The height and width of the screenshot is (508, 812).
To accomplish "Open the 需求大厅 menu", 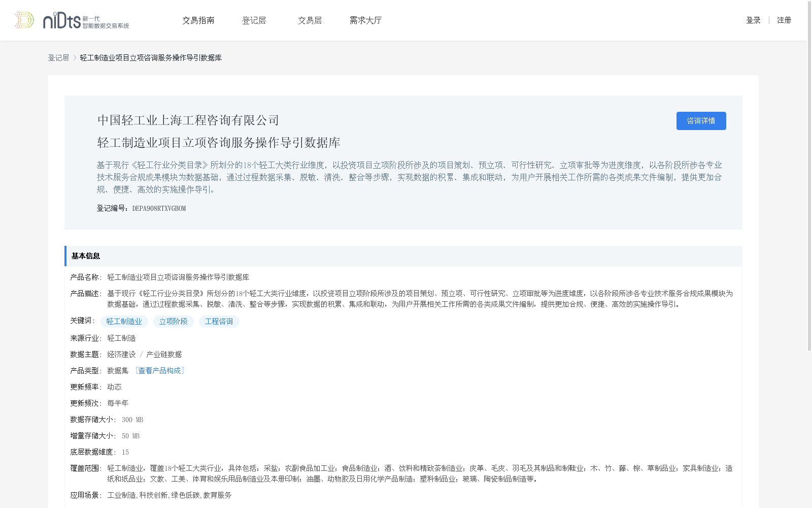I will (x=365, y=20).
